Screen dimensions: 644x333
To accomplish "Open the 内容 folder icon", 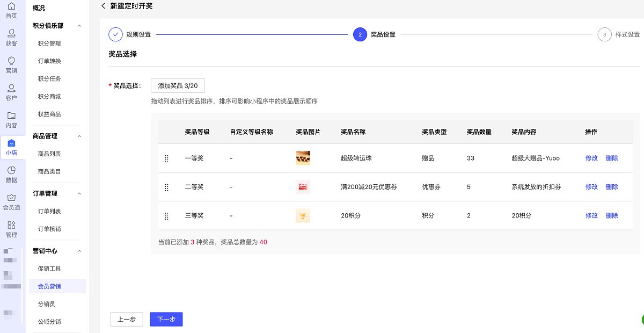I will click(11, 115).
